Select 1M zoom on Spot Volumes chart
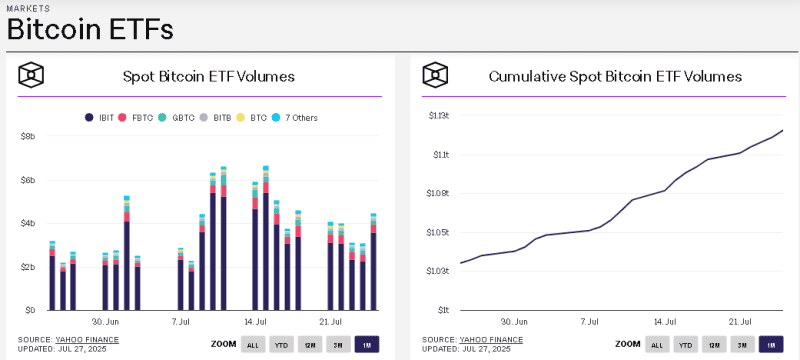Screen dimensions: 800x360 pyautogui.click(x=367, y=345)
